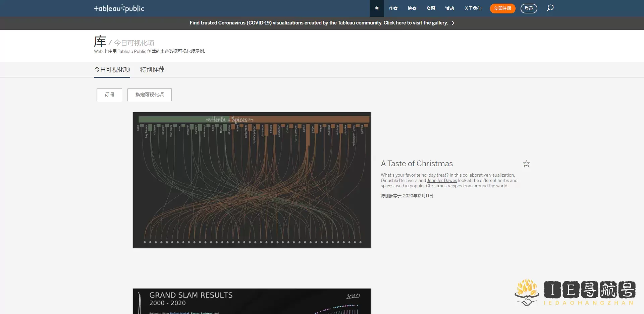Click the 立即注册 sign-up button
The image size is (644, 314).
click(x=502, y=8)
